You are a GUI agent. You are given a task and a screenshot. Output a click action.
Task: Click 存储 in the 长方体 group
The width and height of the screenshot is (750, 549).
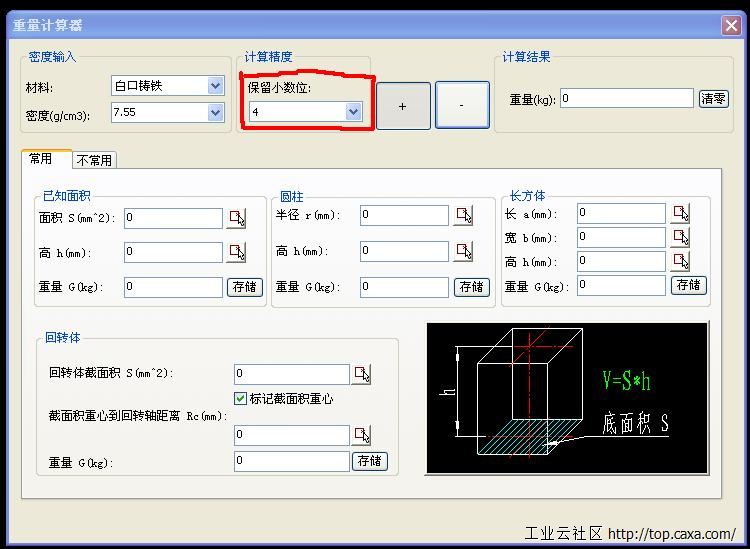click(x=688, y=285)
